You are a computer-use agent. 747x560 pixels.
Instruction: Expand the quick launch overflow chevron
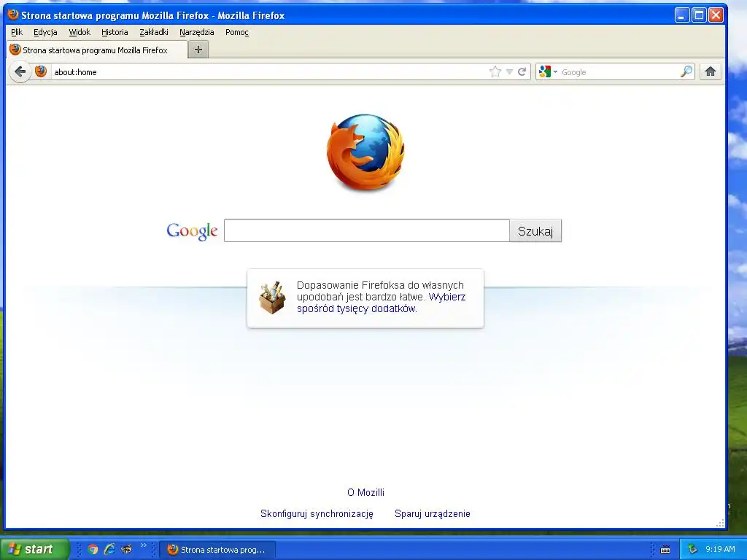tap(144, 545)
